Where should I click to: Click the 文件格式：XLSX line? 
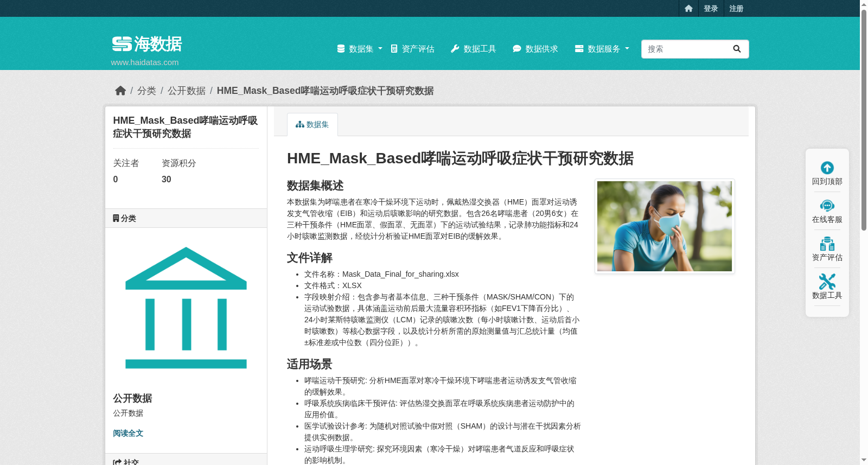(333, 285)
